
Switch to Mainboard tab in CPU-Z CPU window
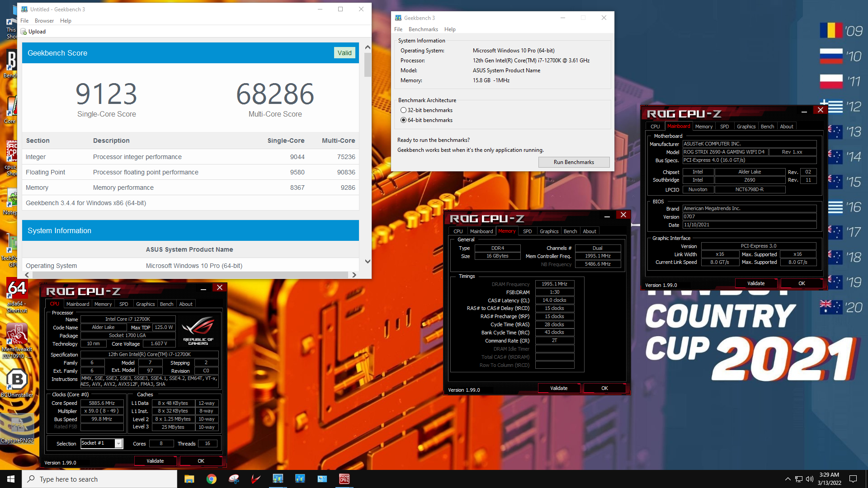pyautogui.click(x=78, y=304)
